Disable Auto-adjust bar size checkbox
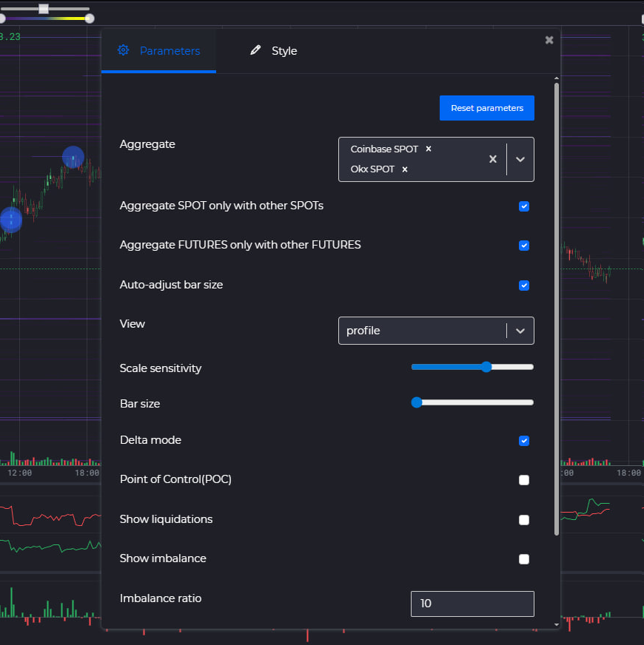The height and width of the screenshot is (645, 644). coord(524,286)
